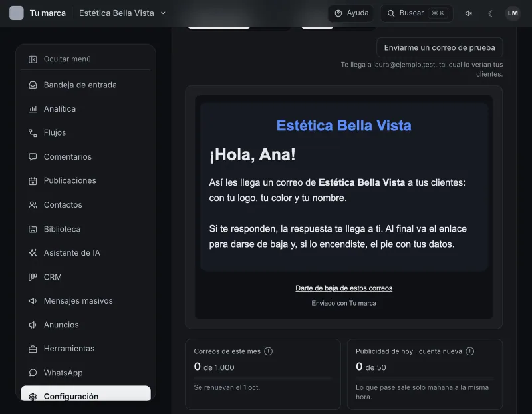Open Asistente de IA menu entry
The width and height of the screenshot is (532, 414).
click(86, 253)
